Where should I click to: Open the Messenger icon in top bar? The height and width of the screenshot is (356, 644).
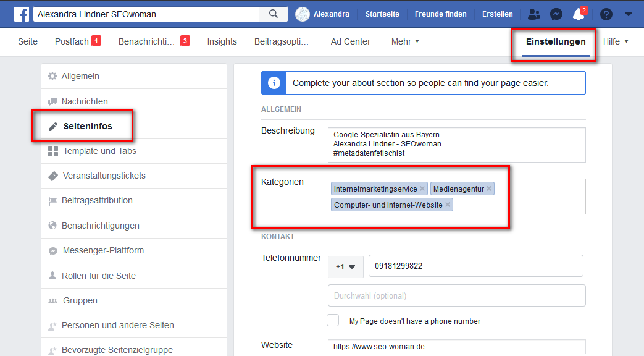[x=556, y=14]
